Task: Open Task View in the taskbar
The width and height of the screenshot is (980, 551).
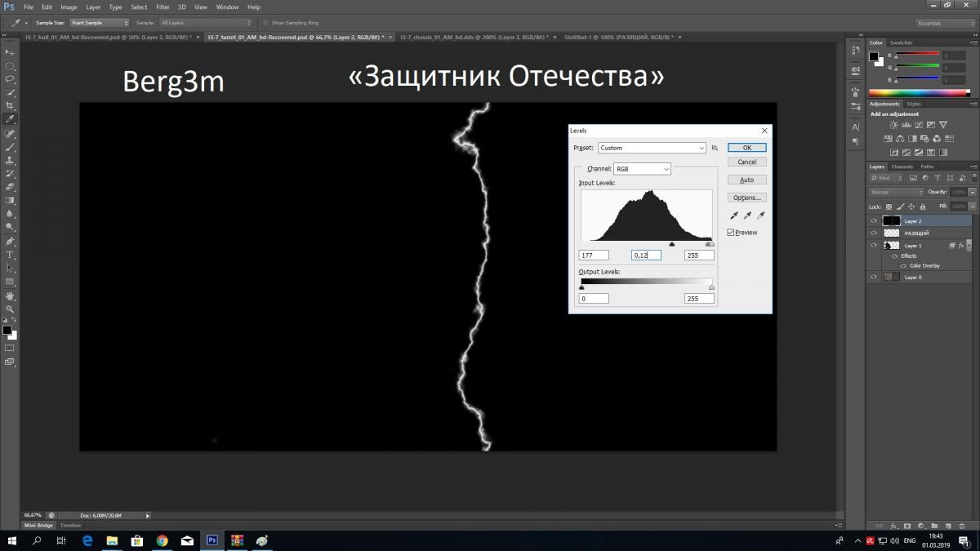Action: pos(60,540)
